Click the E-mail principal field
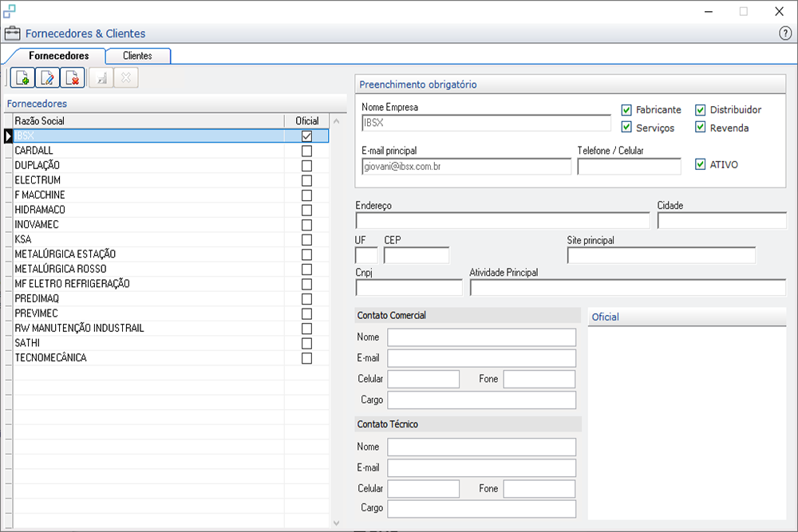This screenshot has height=532, width=798. tap(466, 167)
